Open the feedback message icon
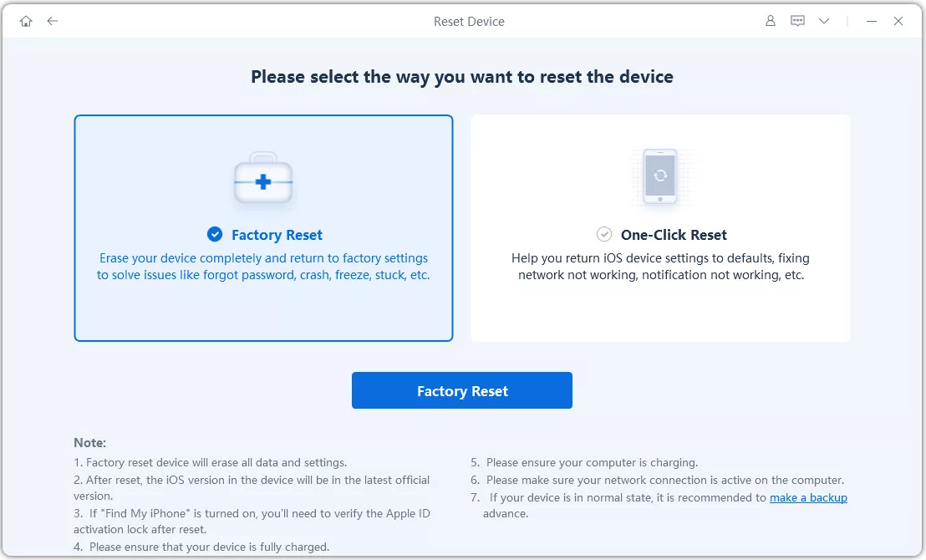This screenshot has height=560, width=926. (x=796, y=21)
